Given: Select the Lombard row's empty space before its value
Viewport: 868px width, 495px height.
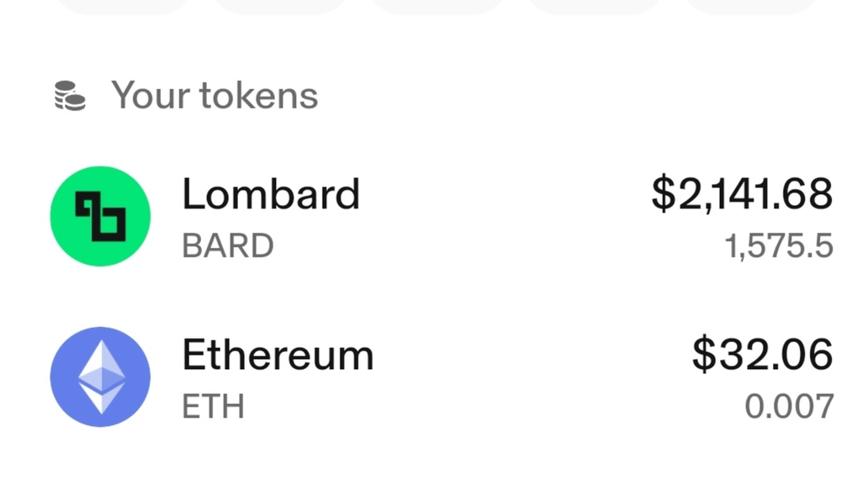Looking at the screenshot, I should [x=505, y=216].
